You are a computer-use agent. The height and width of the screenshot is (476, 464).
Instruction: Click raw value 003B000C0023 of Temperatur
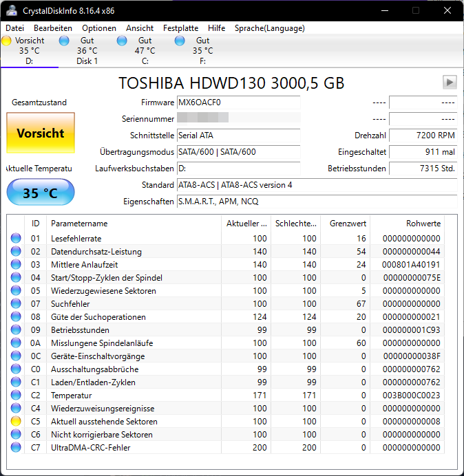click(411, 396)
